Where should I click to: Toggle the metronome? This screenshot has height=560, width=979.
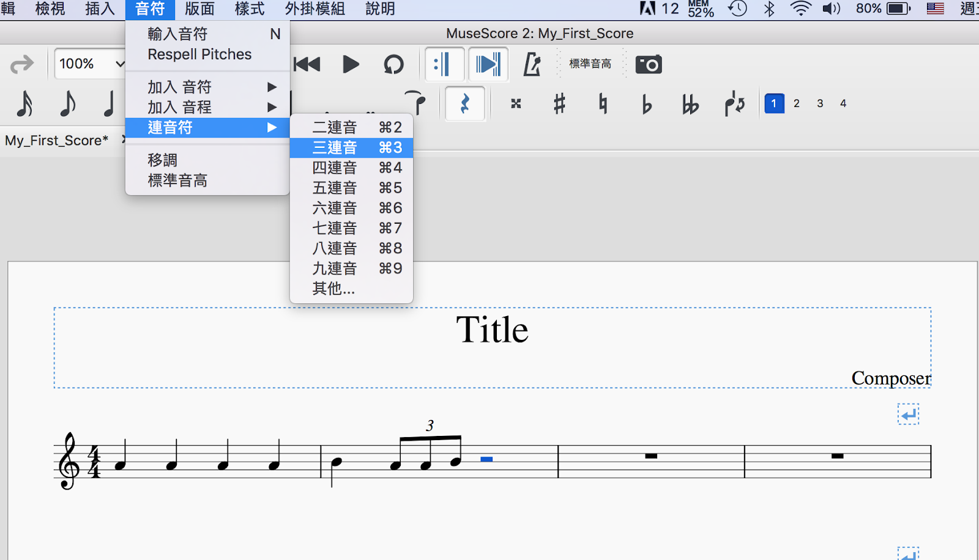(532, 64)
